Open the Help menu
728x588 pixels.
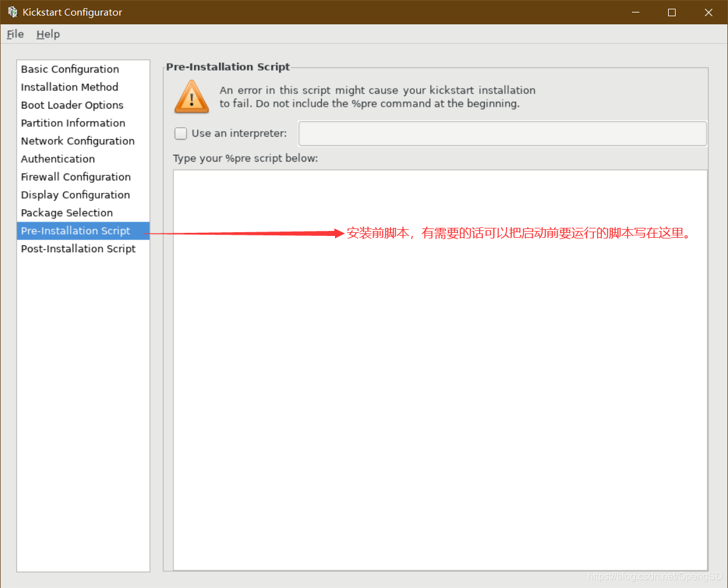pyautogui.click(x=48, y=34)
